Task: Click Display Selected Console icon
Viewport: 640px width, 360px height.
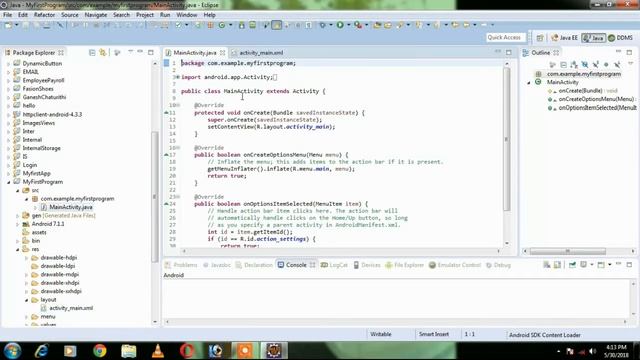Action: tap(583, 265)
